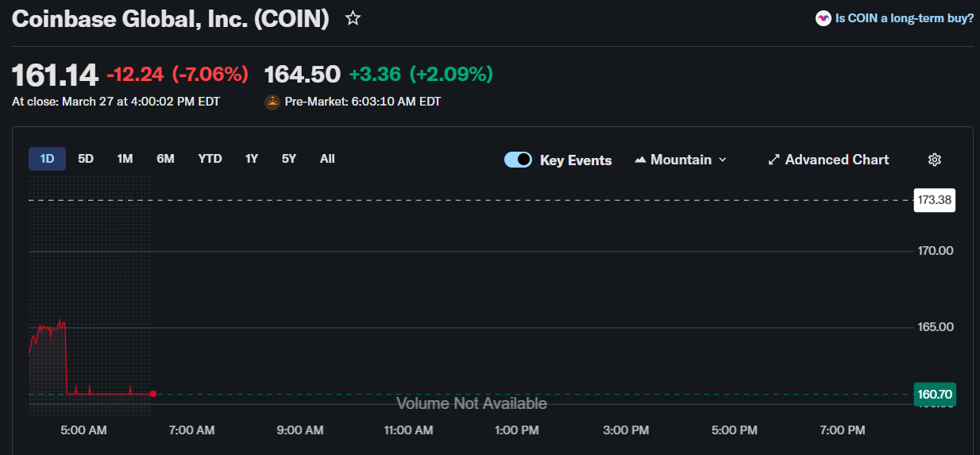Click the mountain chart type icon
The width and height of the screenshot is (980, 455).
(641, 160)
